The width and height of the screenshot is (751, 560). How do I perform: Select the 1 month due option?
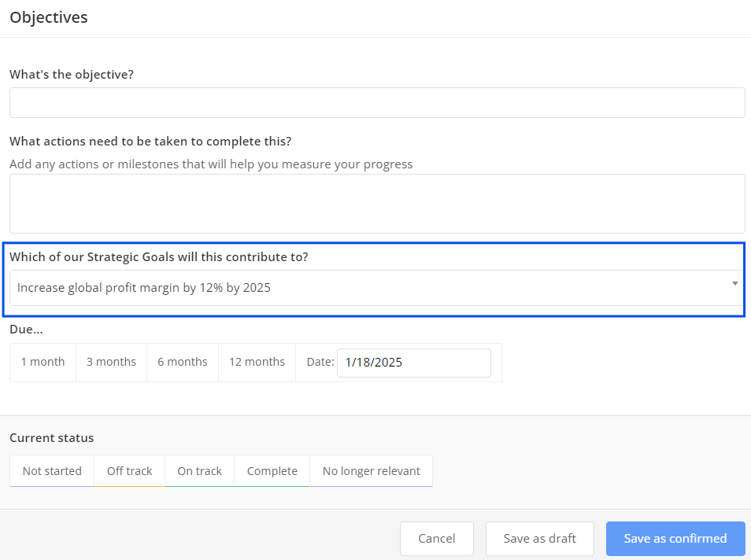(43, 363)
